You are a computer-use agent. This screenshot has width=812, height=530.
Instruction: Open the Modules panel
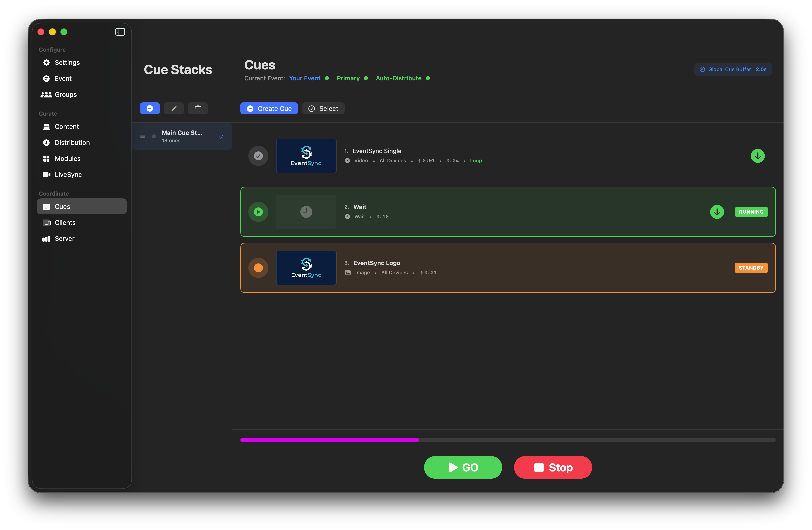point(67,158)
